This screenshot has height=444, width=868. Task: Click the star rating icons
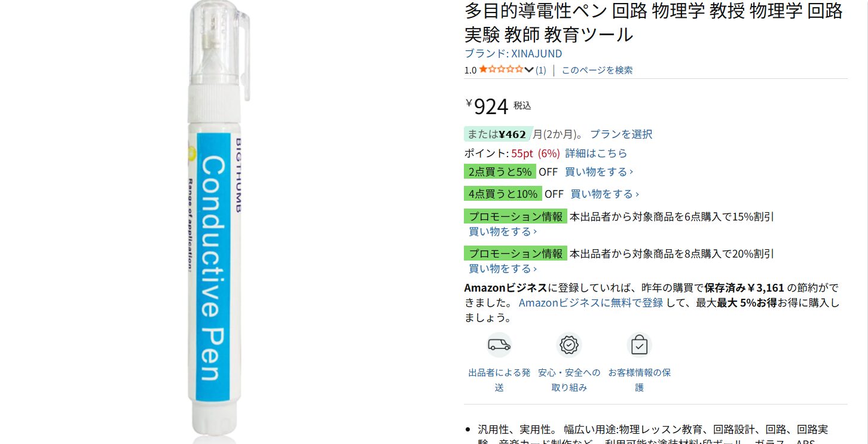501,69
